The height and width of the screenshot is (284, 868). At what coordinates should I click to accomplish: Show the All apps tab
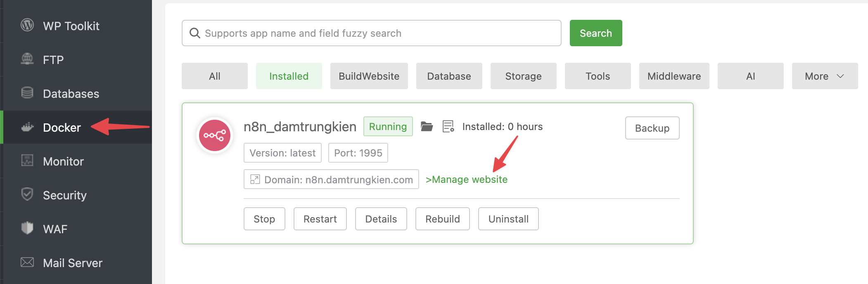click(x=215, y=76)
